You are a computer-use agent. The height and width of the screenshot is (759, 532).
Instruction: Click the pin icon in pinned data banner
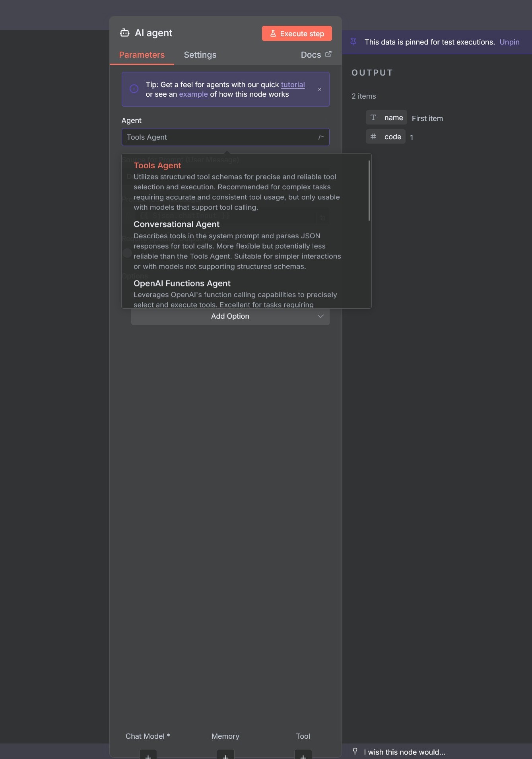pos(353,41)
